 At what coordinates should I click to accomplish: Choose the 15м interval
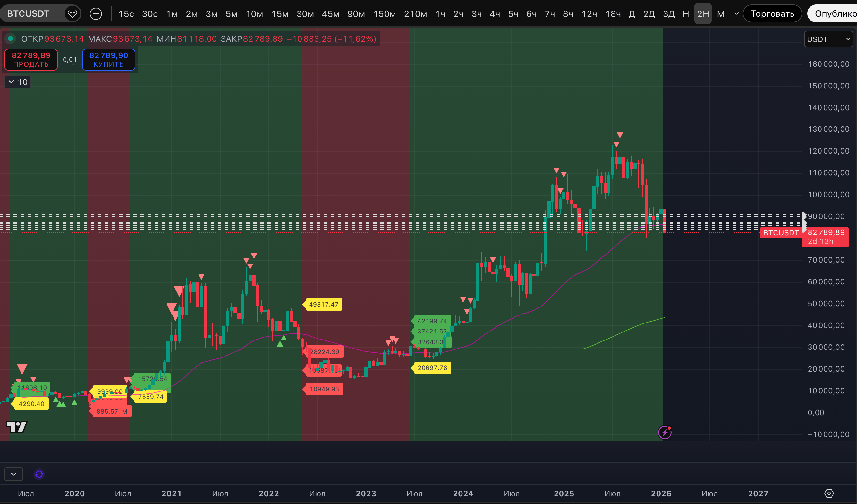pos(280,13)
